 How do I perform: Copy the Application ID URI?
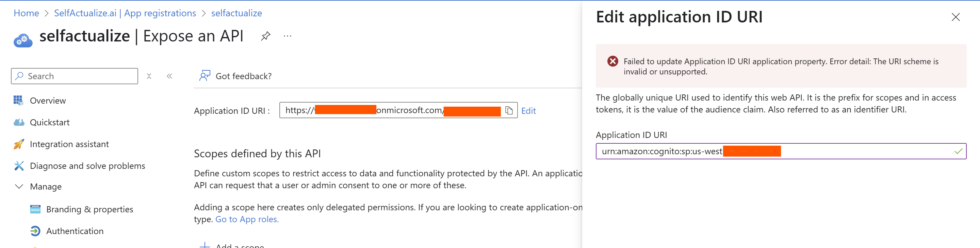tap(509, 110)
